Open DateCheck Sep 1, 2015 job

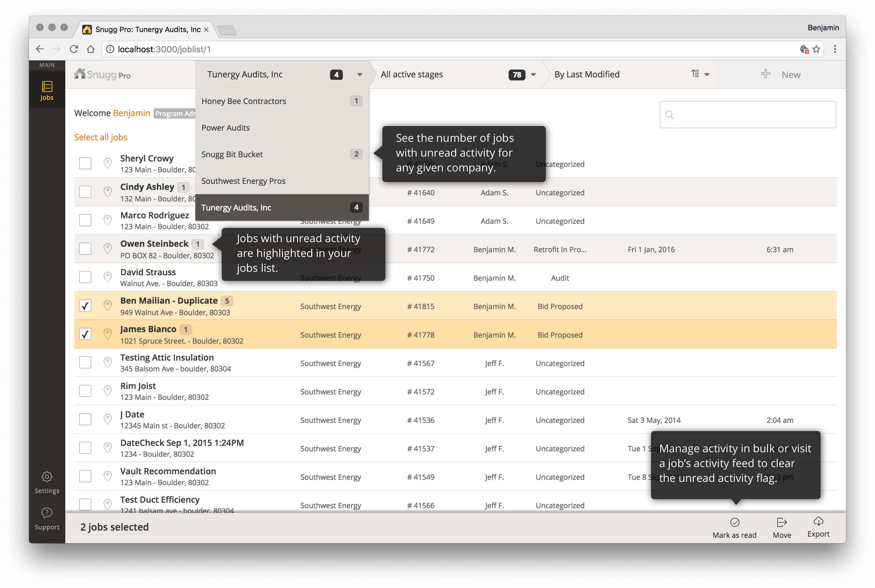point(182,443)
